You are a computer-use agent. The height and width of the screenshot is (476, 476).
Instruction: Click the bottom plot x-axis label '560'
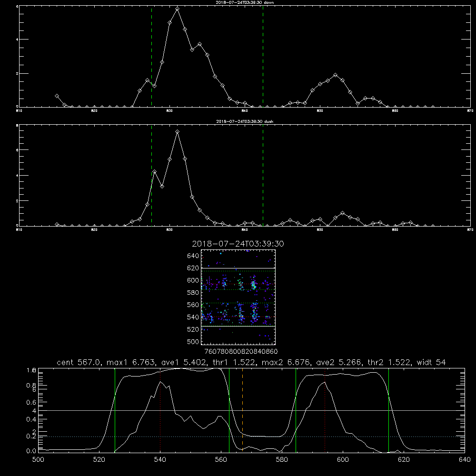pos(221,459)
